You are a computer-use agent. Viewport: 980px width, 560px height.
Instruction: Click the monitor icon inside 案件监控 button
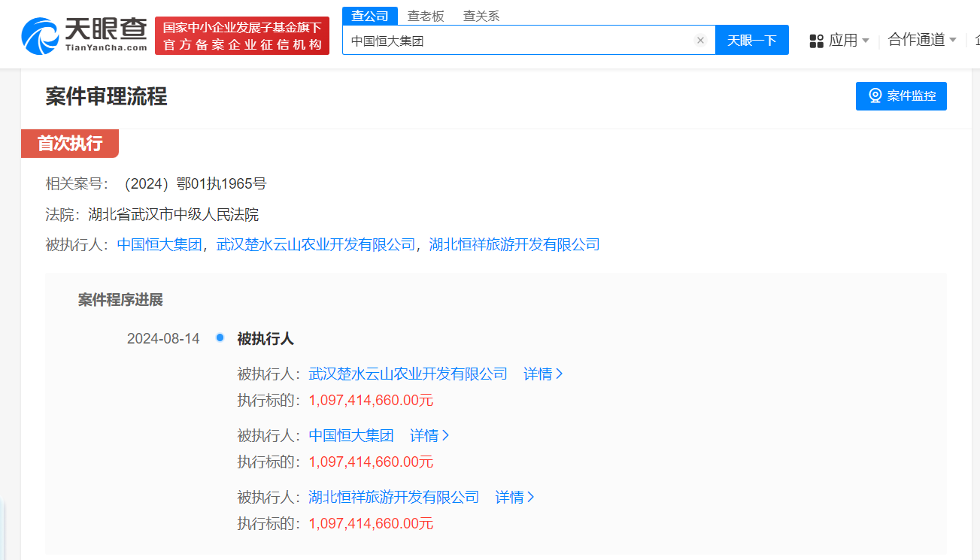click(873, 95)
